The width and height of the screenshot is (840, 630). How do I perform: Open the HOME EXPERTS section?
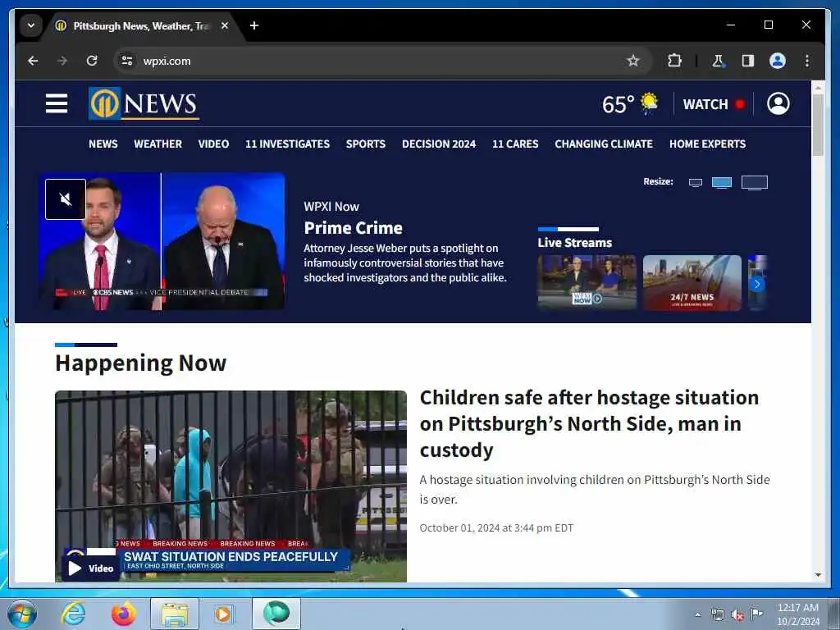coord(707,144)
